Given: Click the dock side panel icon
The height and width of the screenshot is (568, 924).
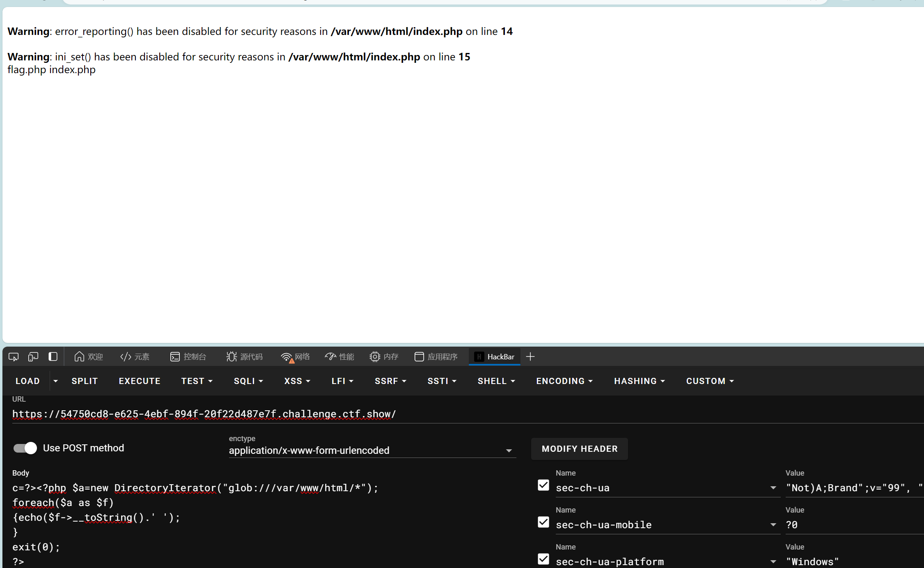Looking at the screenshot, I should [53, 356].
